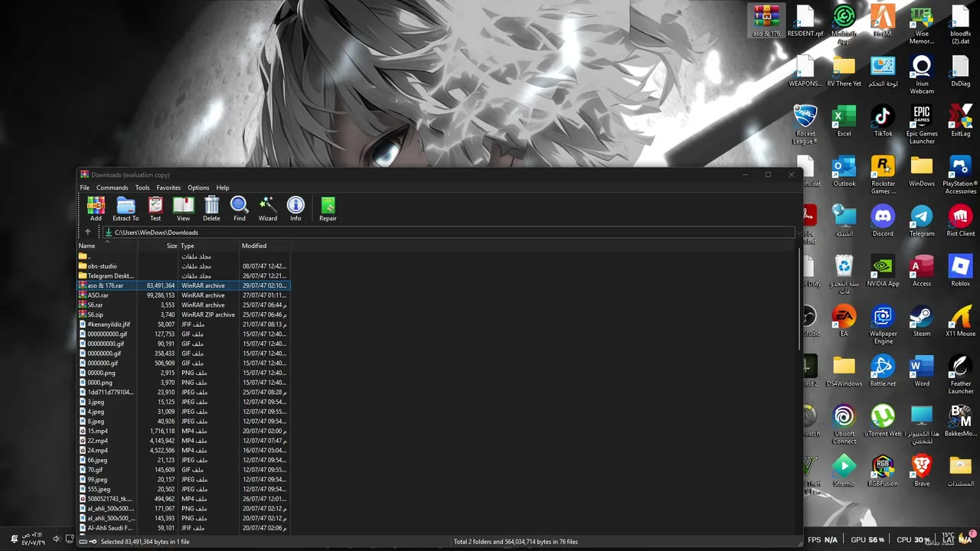Open the FiveM desktop shortcut
This screenshot has height=551, width=980.
click(883, 21)
